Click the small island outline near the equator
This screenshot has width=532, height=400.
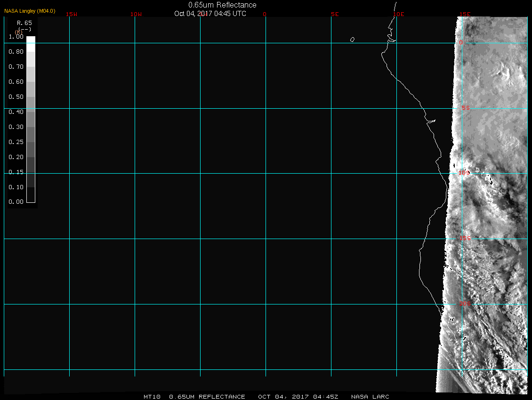coord(352,40)
